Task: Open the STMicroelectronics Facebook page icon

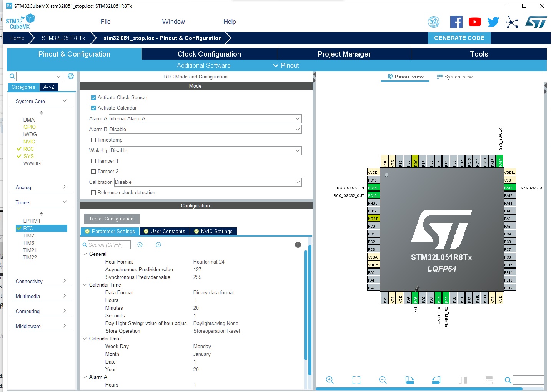Action: (x=456, y=22)
